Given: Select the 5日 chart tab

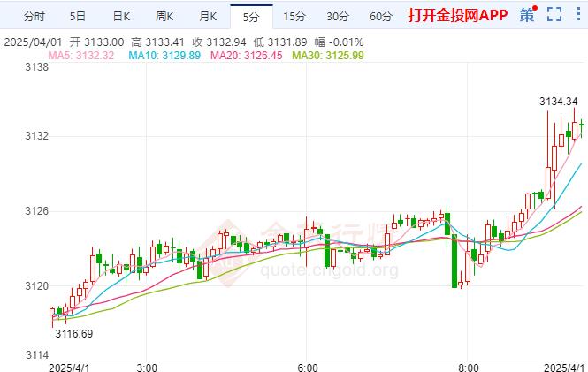Looking at the screenshot, I should 78,17.
